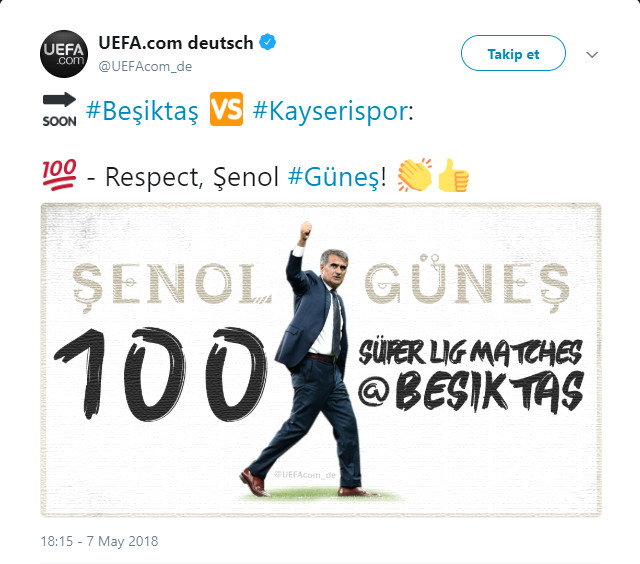Open the #Beşiktaş hashtag link
640x564 pixels.
click(x=142, y=111)
